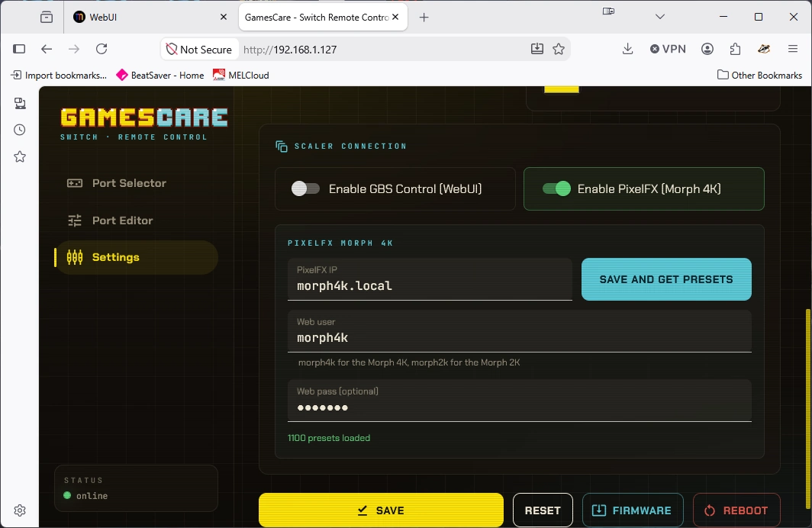
Task: Click into the Web user field
Action: click(x=520, y=331)
